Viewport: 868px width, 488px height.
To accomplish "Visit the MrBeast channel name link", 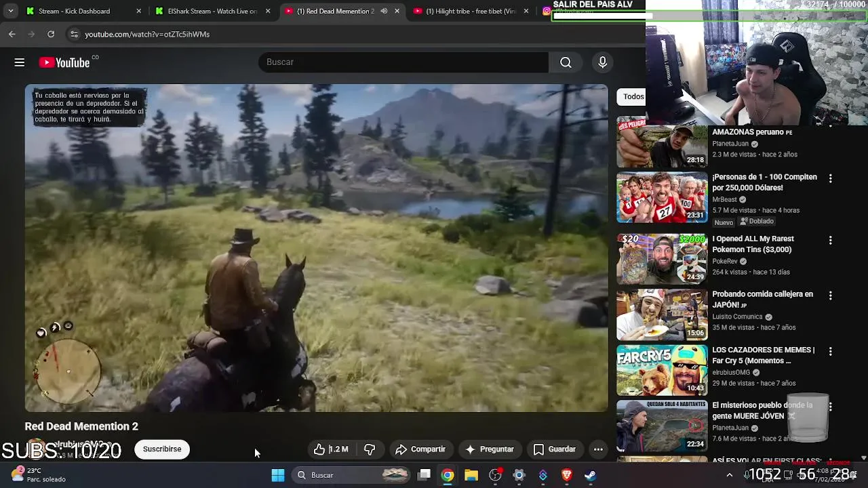I will (724, 199).
